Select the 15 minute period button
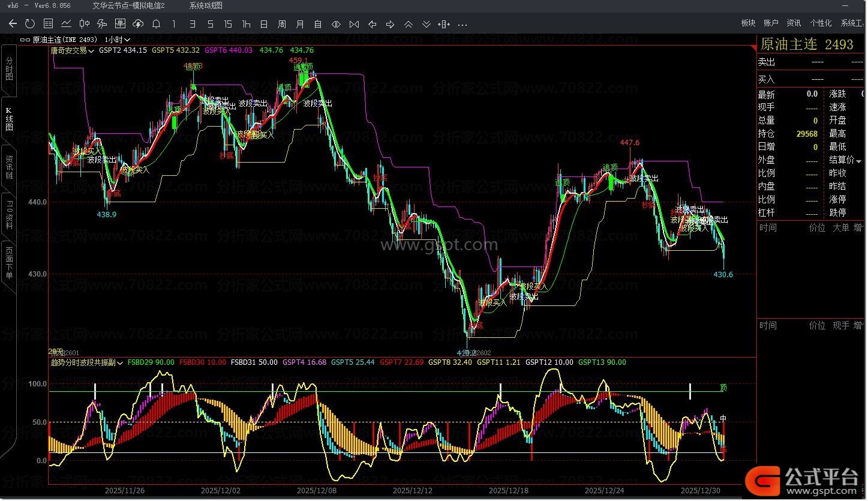Viewport: 868px width, 501px height. click(228, 24)
